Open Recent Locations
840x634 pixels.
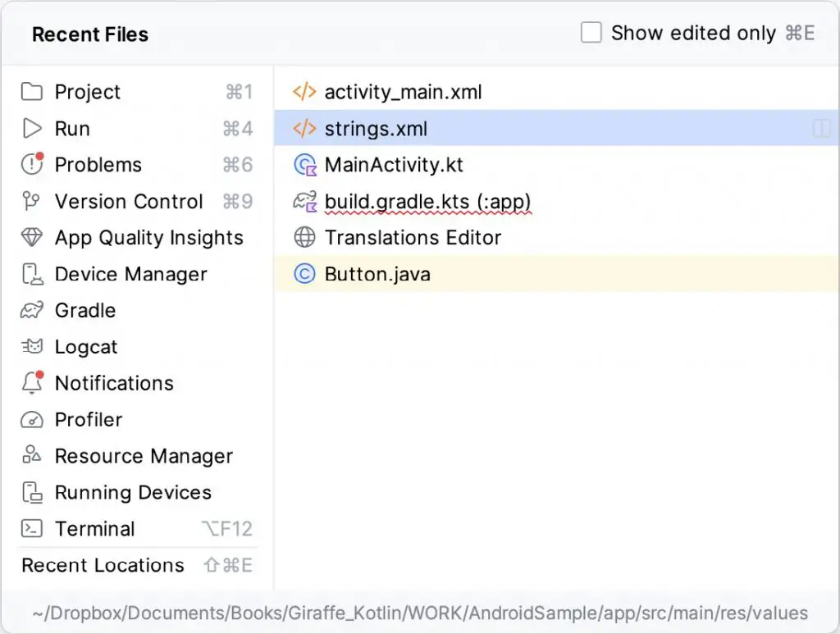pos(102,565)
